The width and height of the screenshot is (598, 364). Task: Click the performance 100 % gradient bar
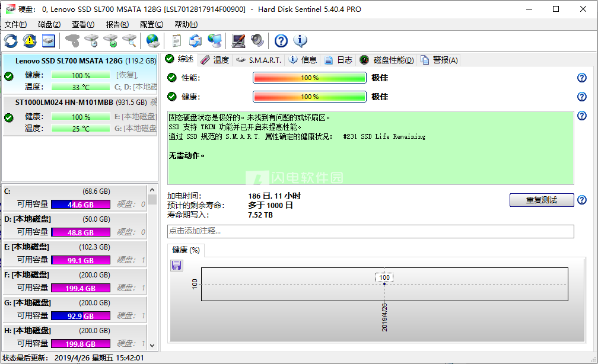pos(309,78)
